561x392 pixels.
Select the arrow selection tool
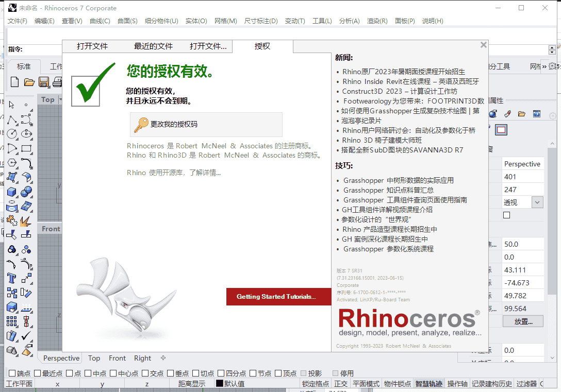point(10,105)
